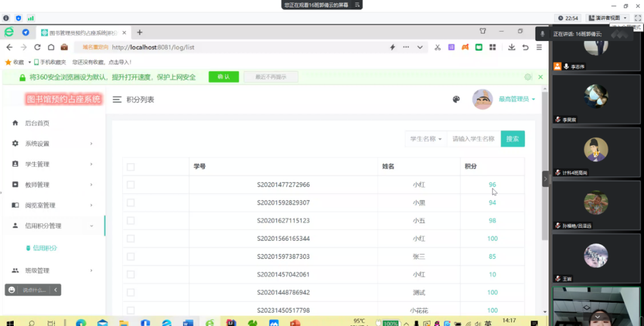Expand the 系统设置 sidebar menu
This screenshot has width=644, height=326.
52,144
